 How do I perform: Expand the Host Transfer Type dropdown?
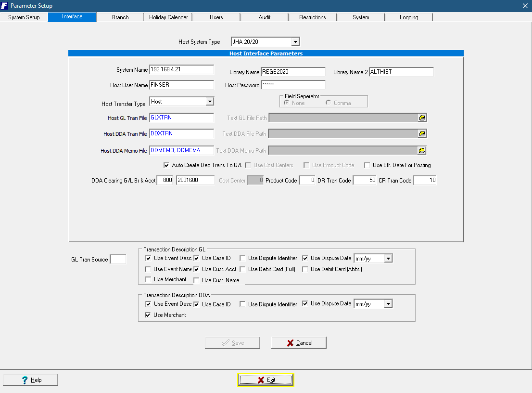coord(209,102)
